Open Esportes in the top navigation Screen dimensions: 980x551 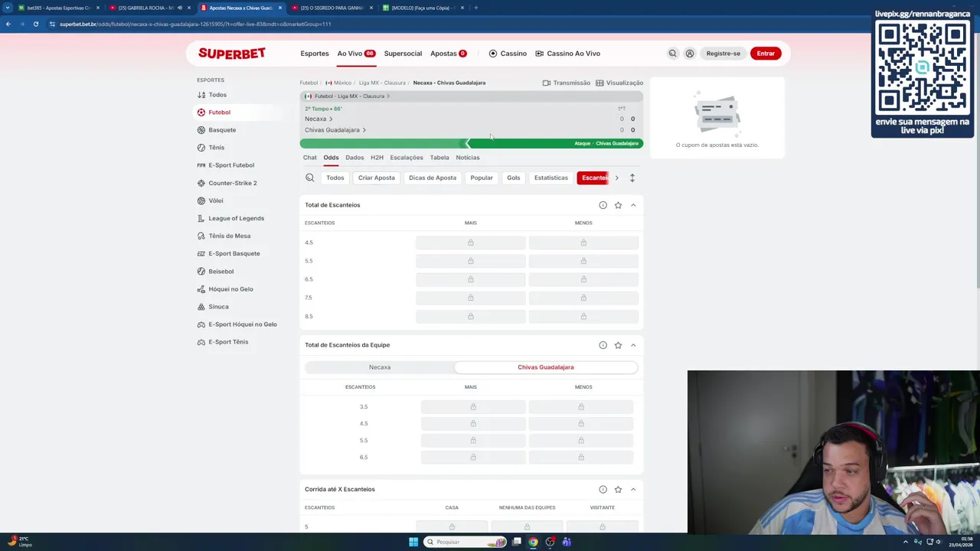tap(315, 54)
